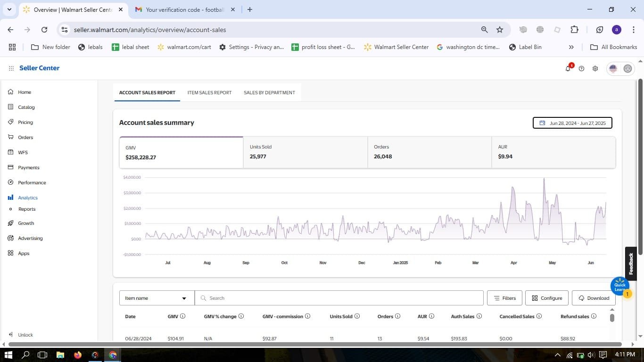Screen dimensions: 644x362
Task: Expand the Item name dropdown
Action: 157,298
